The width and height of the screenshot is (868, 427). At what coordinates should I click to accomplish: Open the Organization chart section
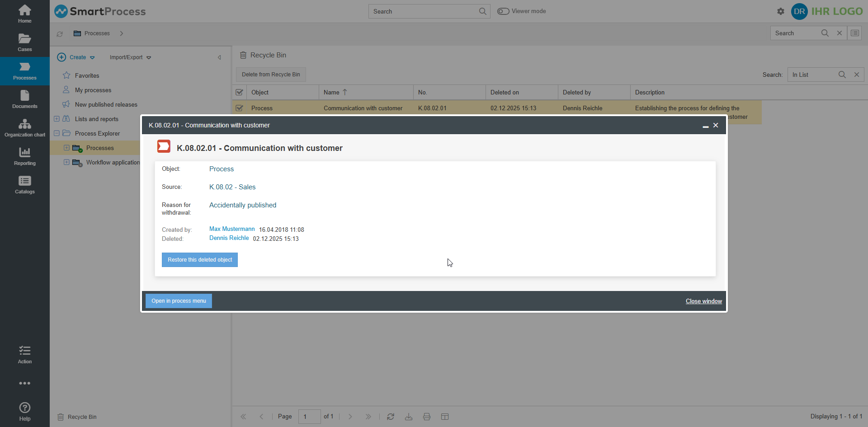pos(25,128)
